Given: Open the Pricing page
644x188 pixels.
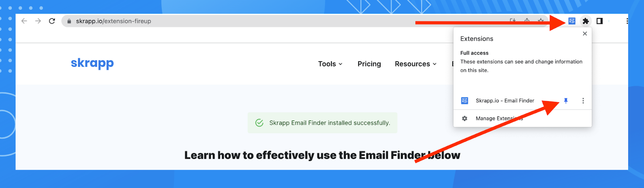Looking at the screenshot, I should click(369, 64).
